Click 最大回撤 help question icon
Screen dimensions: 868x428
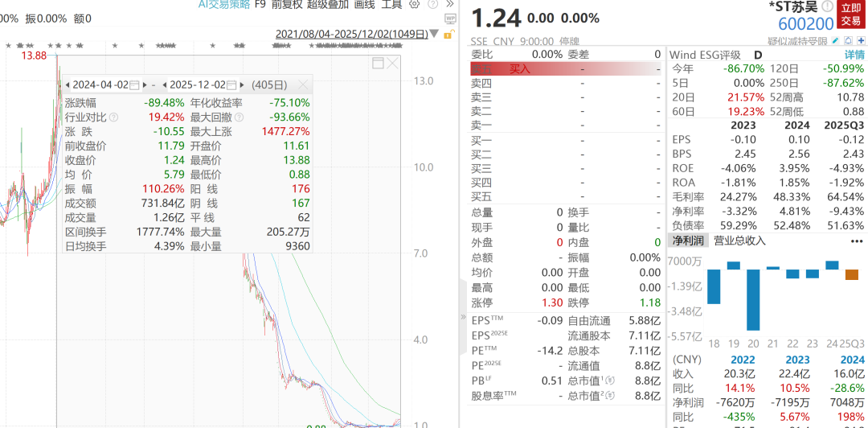[x=239, y=117]
